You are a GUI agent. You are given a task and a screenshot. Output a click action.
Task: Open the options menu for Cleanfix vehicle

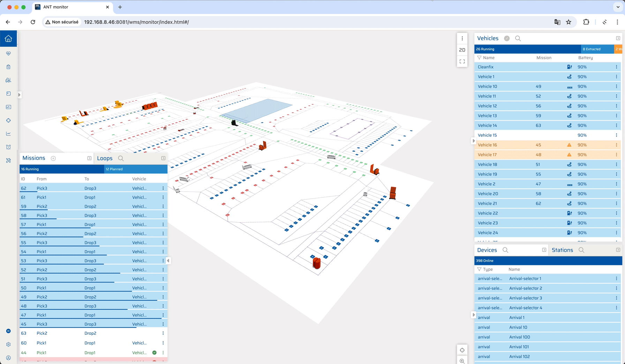click(x=616, y=67)
